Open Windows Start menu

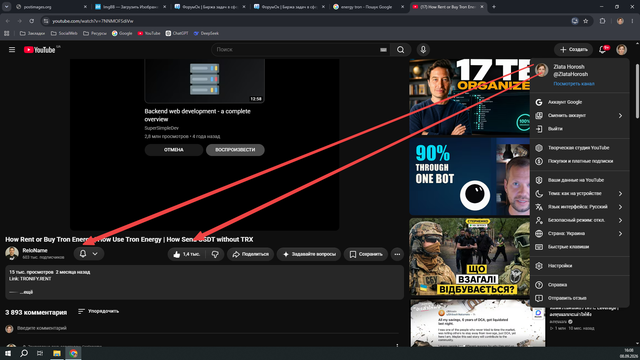coord(8,353)
